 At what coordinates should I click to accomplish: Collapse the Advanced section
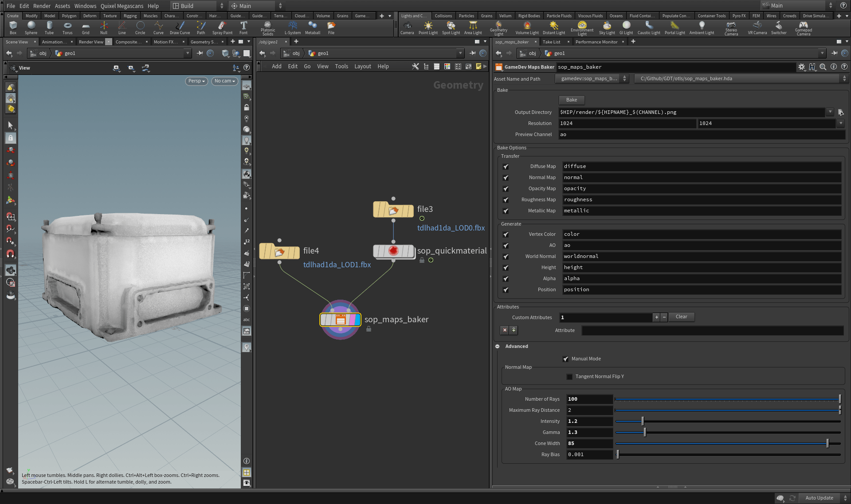pyautogui.click(x=498, y=346)
